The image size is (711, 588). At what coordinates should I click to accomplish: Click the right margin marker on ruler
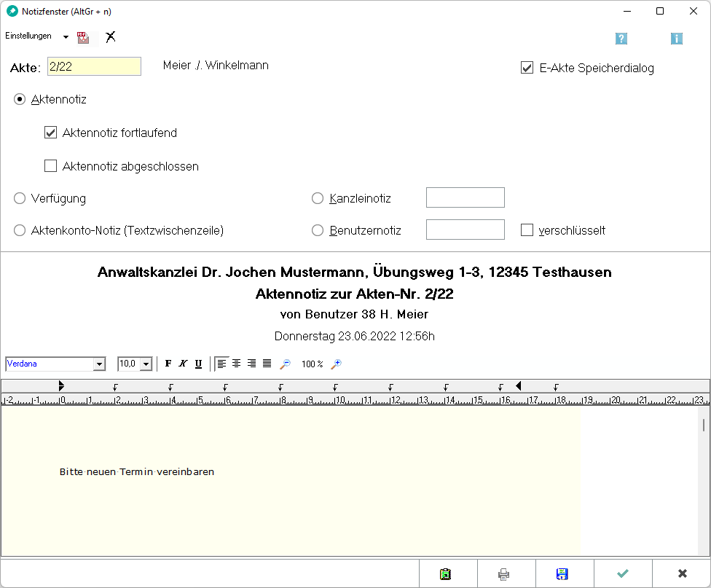coord(518,386)
